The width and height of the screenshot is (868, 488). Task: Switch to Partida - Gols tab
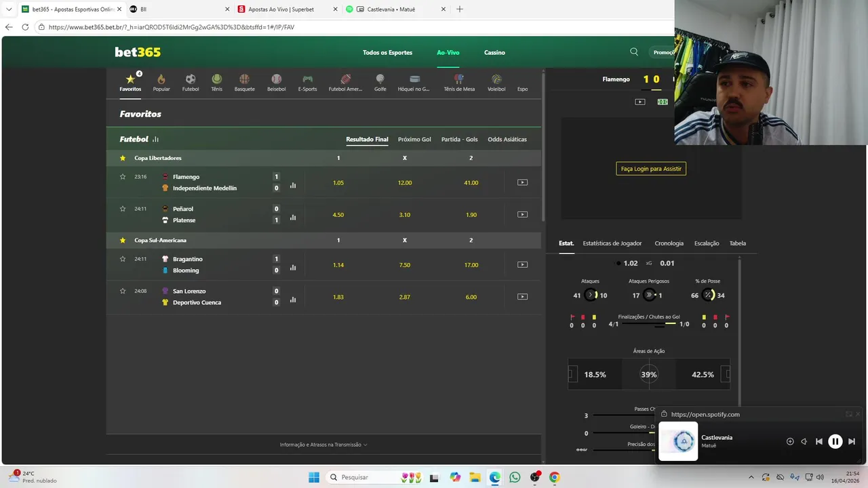pos(459,139)
